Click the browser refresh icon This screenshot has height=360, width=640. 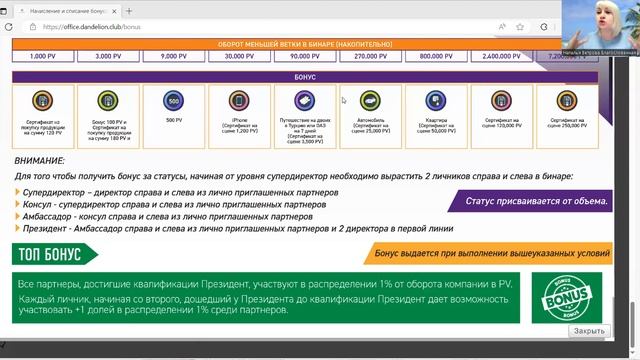click(x=9, y=27)
